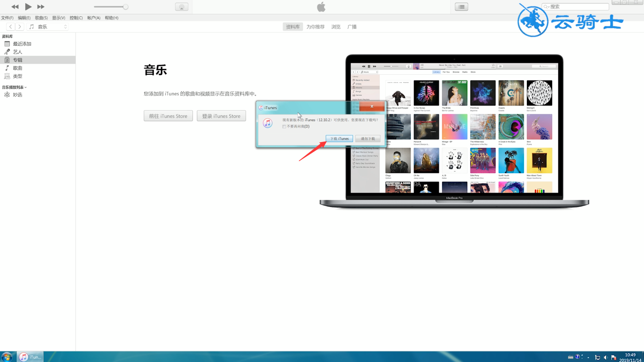This screenshot has height=362, width=644.
Task: Skip forward with the next track button
Action: 41,7
